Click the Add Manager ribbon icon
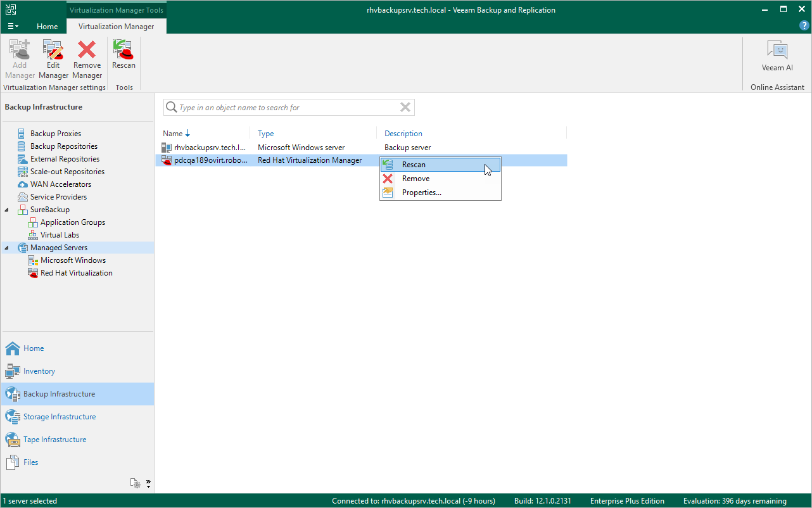The width and height of the screenshot is (812, 508). pos(20,49)
